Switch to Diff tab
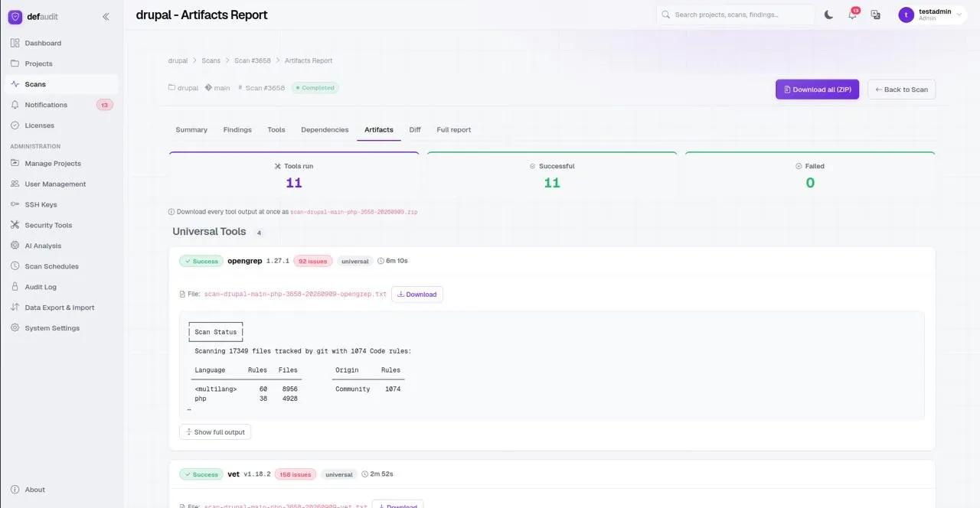The width and height of the screenshot is (980, 508). pos(415,130)
